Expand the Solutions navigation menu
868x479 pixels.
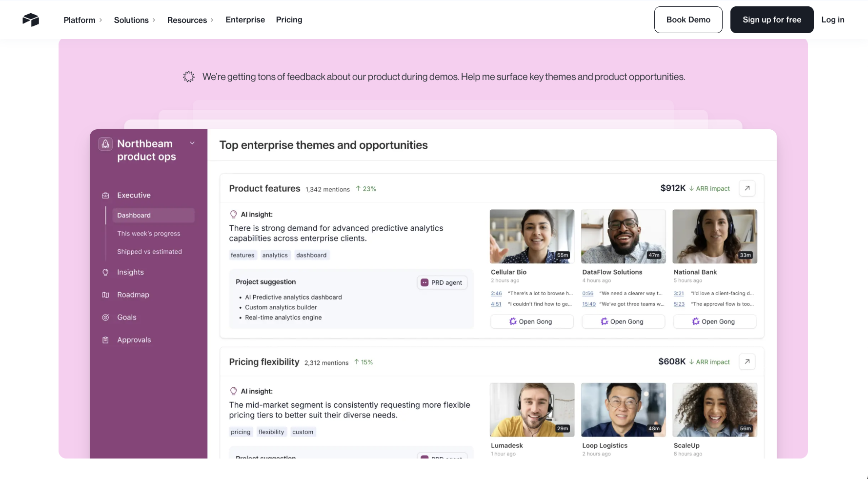tap(134, 20)
